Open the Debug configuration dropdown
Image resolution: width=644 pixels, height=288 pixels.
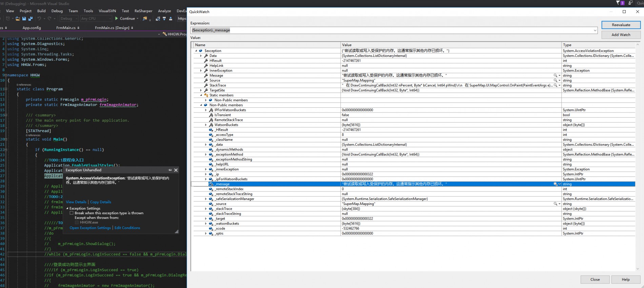77,19
